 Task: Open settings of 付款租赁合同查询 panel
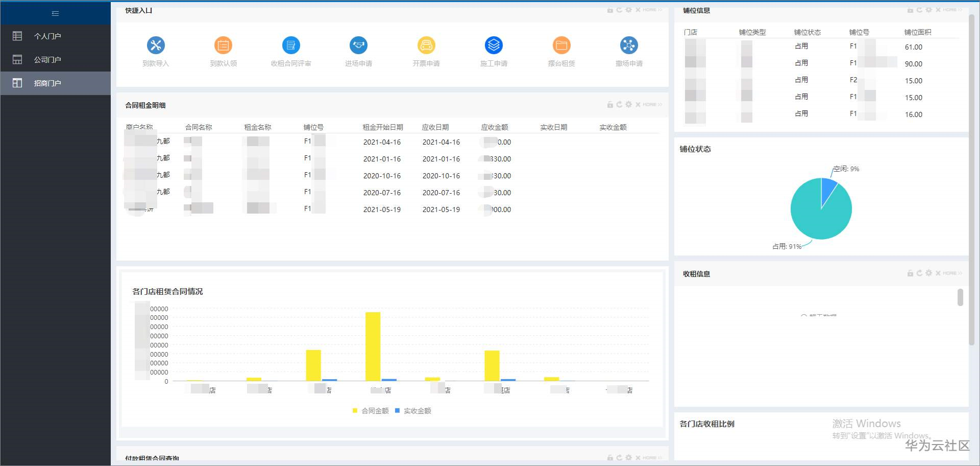click(628, 458)
